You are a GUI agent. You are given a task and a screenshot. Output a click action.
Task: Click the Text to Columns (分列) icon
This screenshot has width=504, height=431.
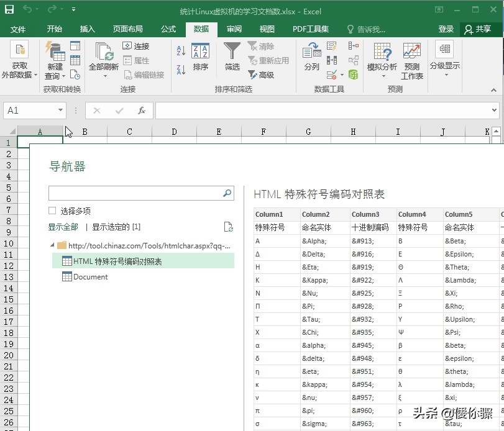[311, 52]
